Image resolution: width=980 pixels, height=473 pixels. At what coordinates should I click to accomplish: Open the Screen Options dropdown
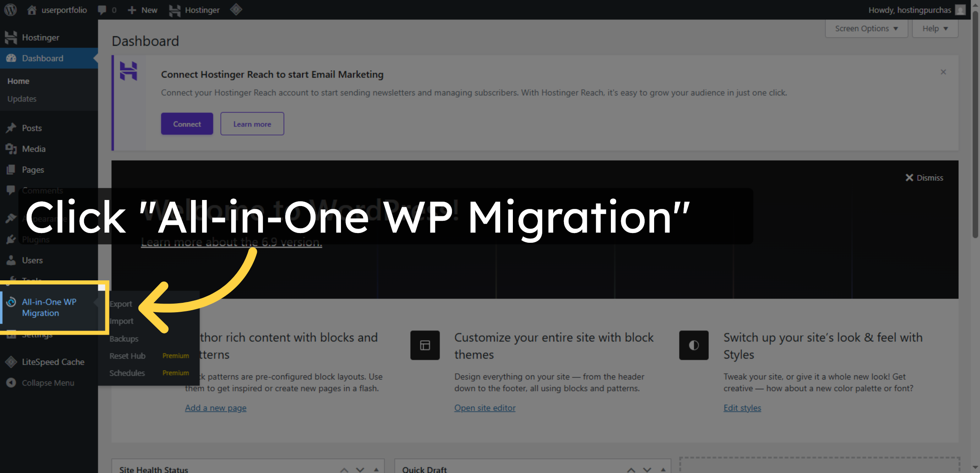[x=866, y=28]
